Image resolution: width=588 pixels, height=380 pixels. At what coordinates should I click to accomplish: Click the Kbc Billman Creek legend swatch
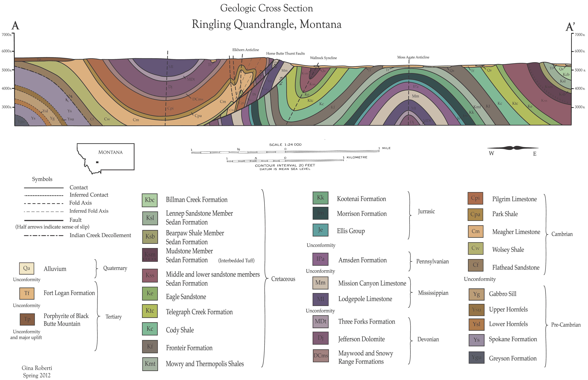150,200
